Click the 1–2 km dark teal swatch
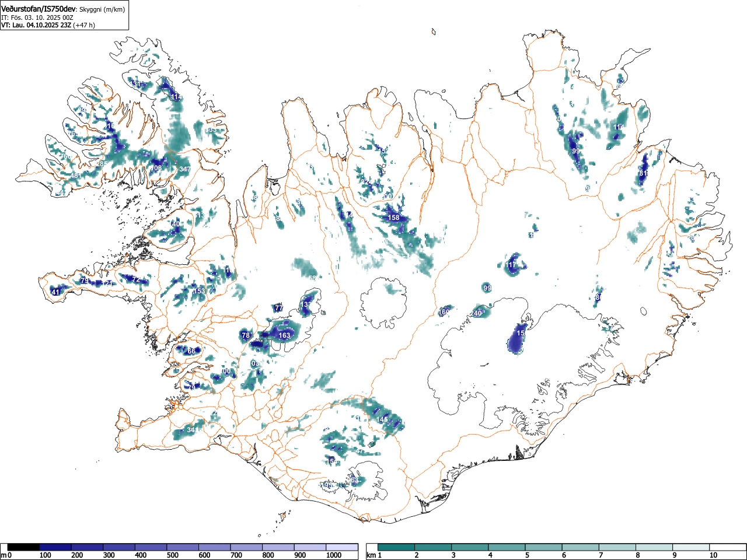The height and width of the screenshot is (560, 747). click(x=396, y=547)
